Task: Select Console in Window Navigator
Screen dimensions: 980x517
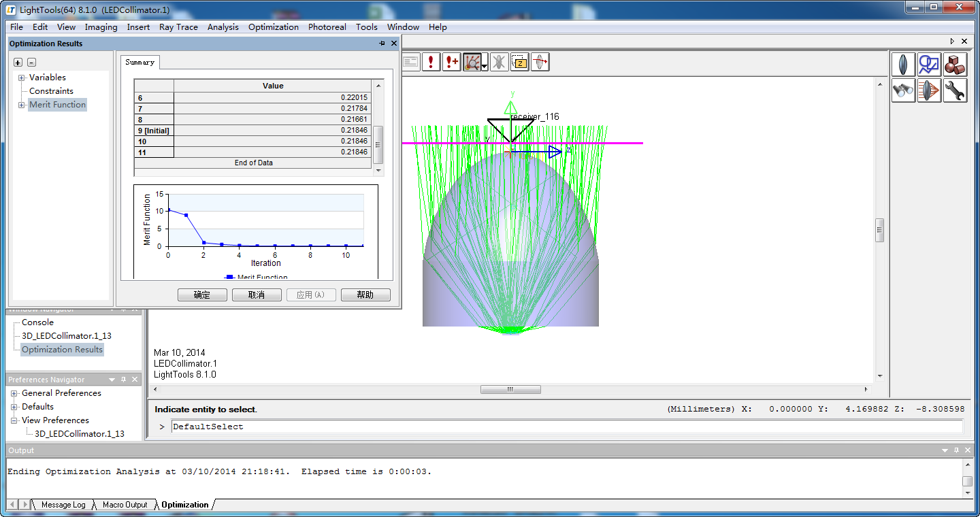Action: (37, 322)
